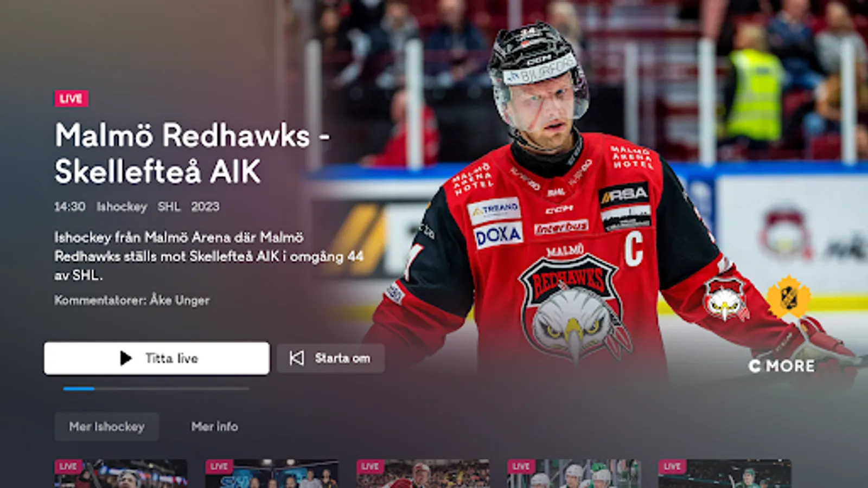868x488 pixels.
Task: Restart the match with Starta om
Action: [331, 358]
